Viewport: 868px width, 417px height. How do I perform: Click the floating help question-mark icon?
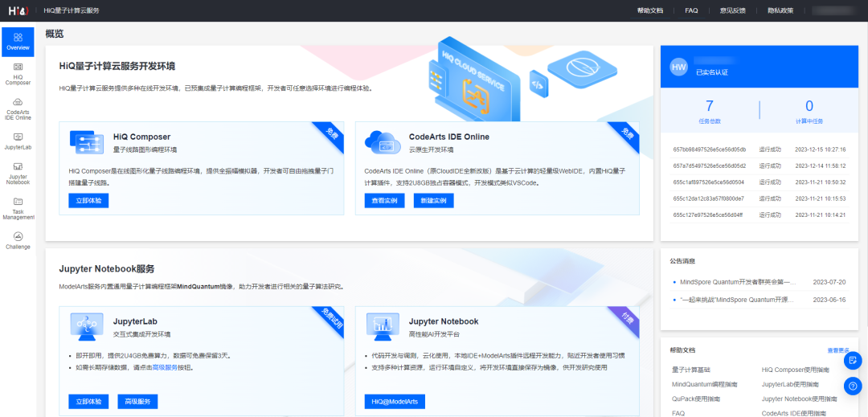point(853,386)
